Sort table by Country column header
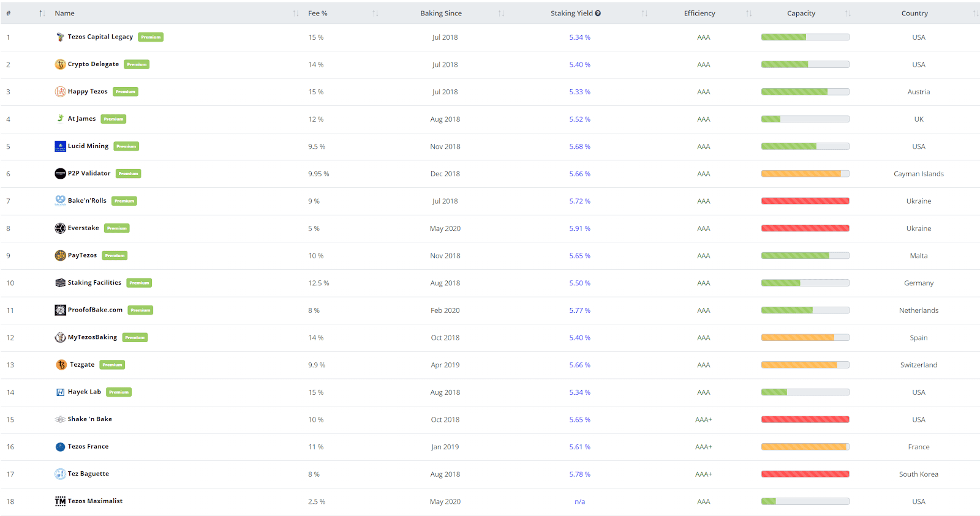This screenshot has width=980, height=516. click(x=914, y=13)
